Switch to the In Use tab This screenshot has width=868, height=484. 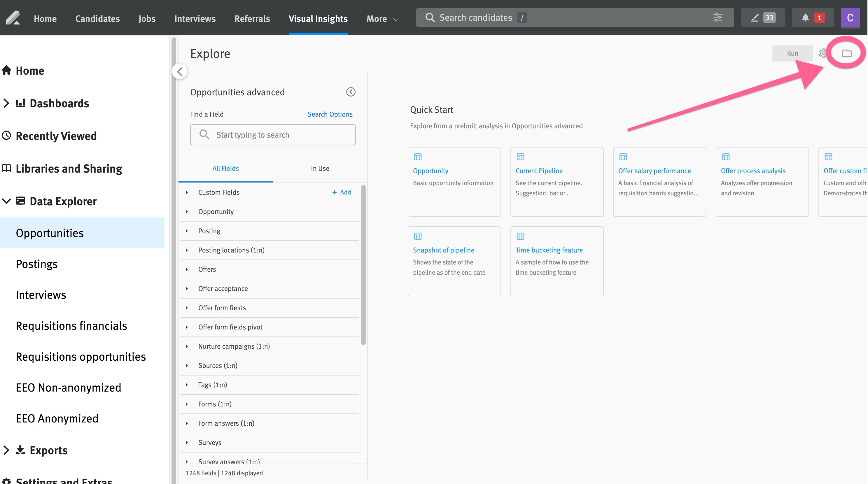pyautogui.click(x=320, y=169)
